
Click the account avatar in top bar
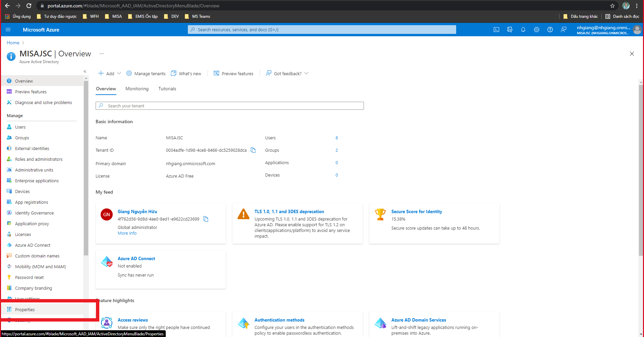click(x=637, y=30)
